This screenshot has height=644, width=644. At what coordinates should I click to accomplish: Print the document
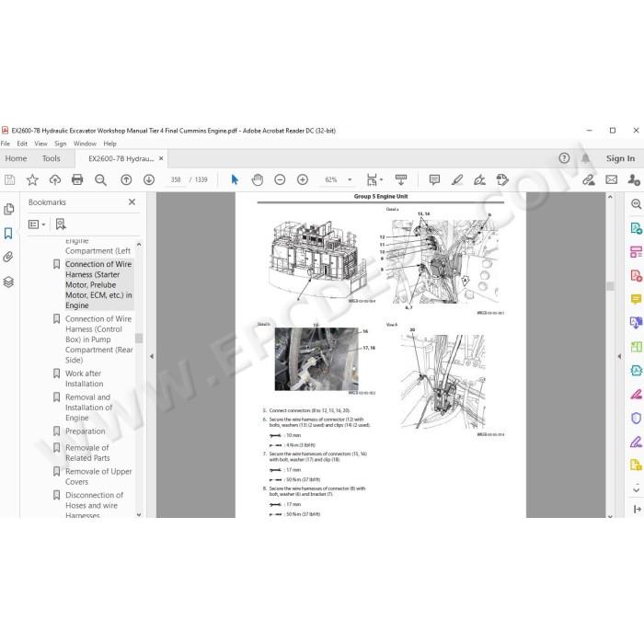77,179
